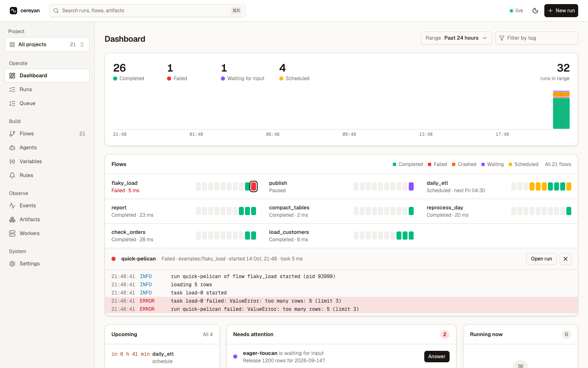Screen dimensions: 588x368
Task: Close the quick-pelican run details panel
Action: (566, 259)
